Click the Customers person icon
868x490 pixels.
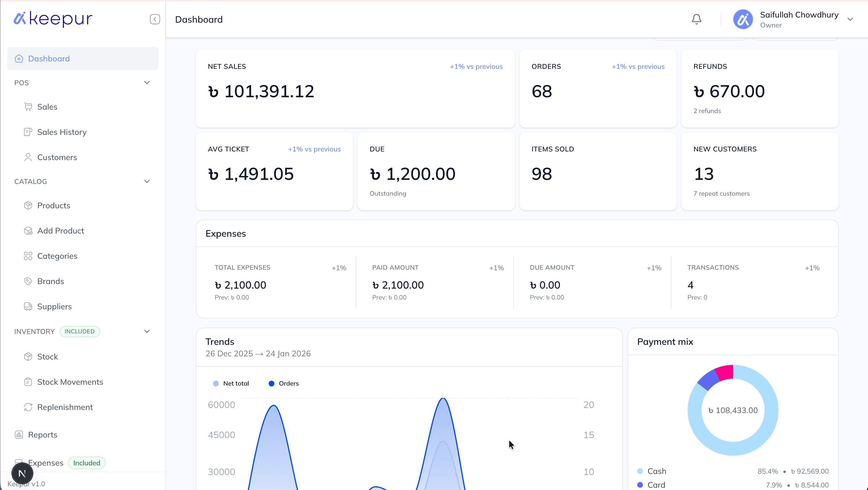point(28,157)
